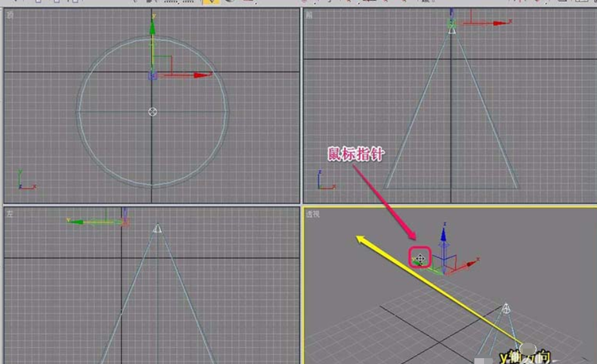Select the spotlight object in Perspective viewport
This screenshot has height=364, width=597.
[505, 308]
